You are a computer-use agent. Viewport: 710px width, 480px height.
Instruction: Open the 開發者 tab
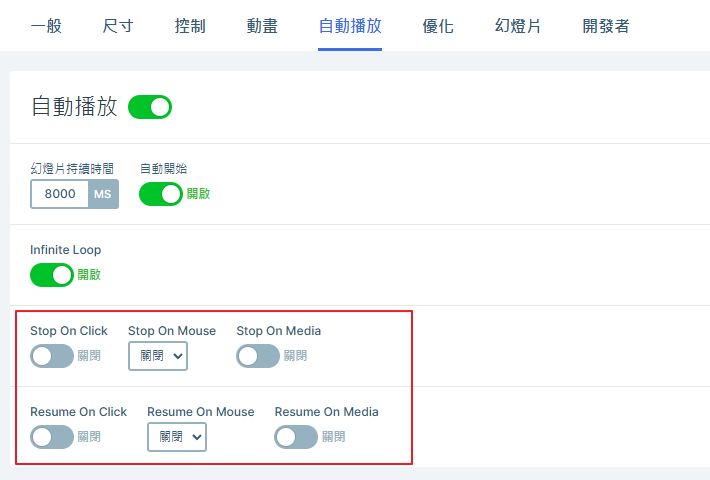[x=606, y=26]
